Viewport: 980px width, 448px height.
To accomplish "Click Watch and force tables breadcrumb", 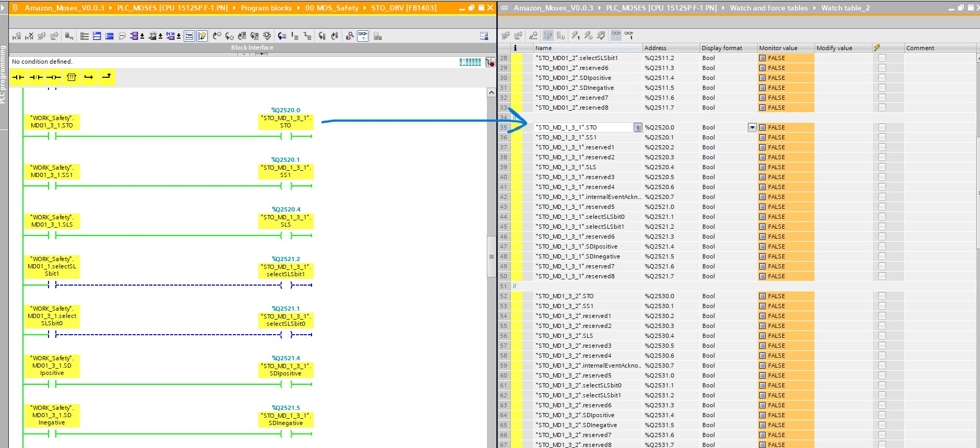I will tap(768, 8).
